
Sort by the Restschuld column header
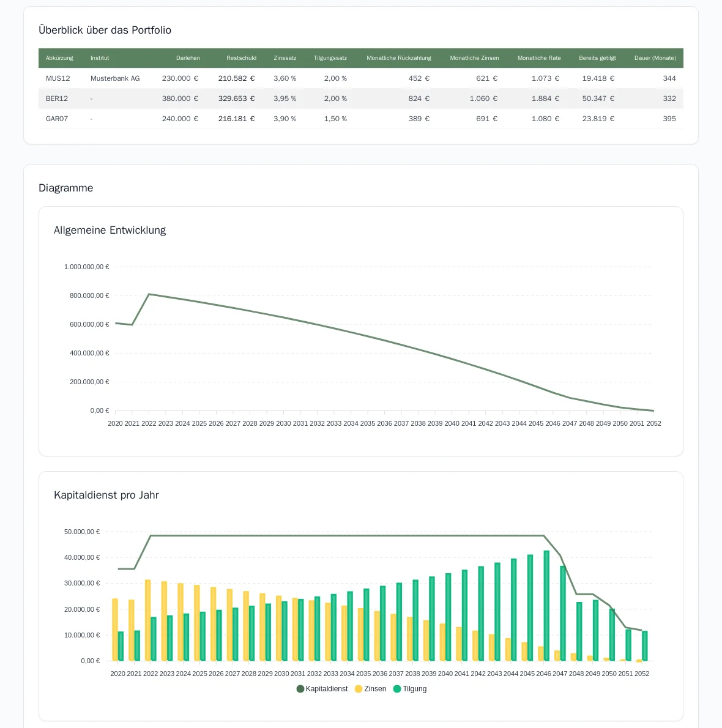242,58
